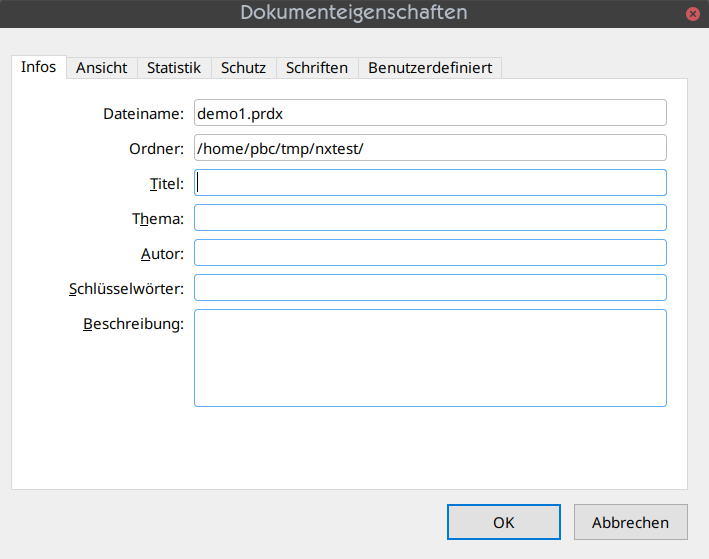Click into the Autor field
Viewport: 709px width, 559px height.
pyautogui.click(x=430, y=252)
